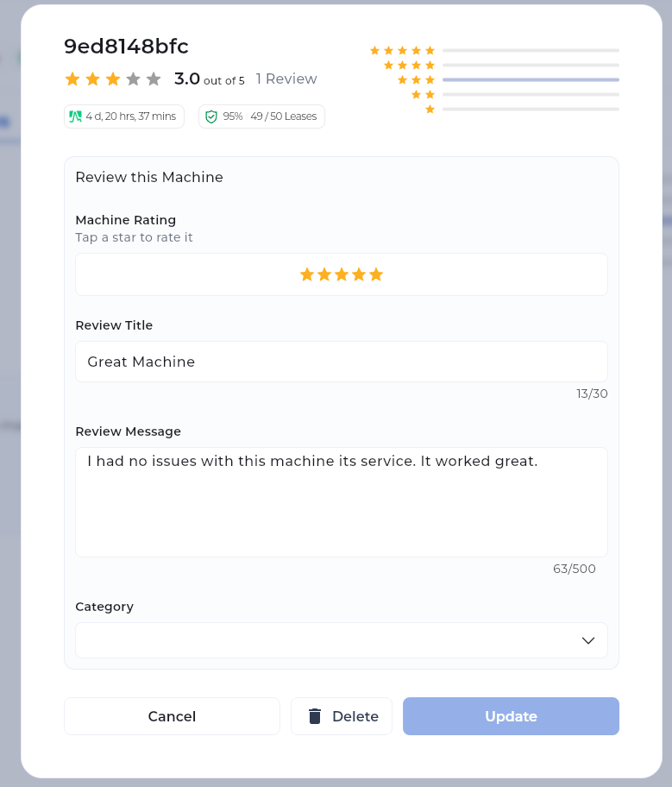Screen dimensions: 672x787
Task: Click the four-star rating distribution bar
Action: [531, 65]
